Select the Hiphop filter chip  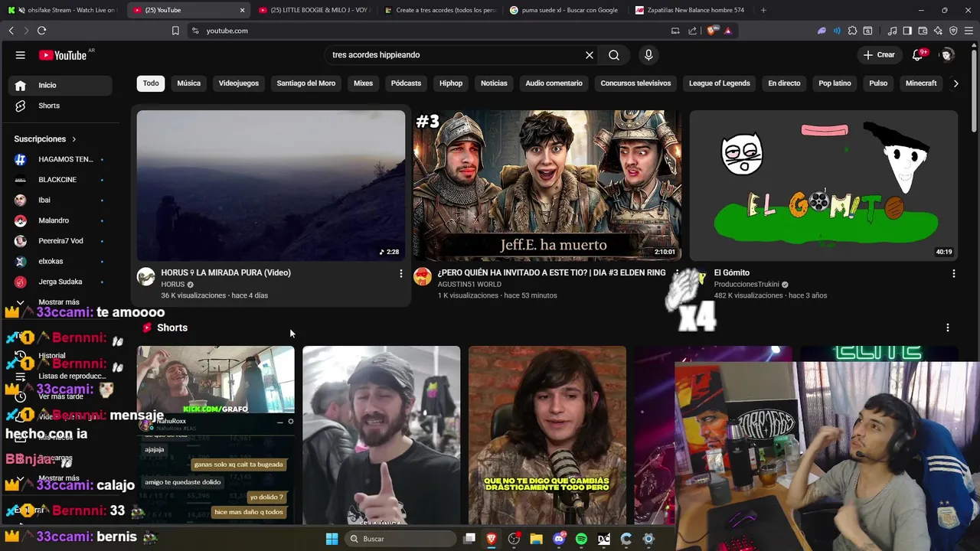(451, 83)
